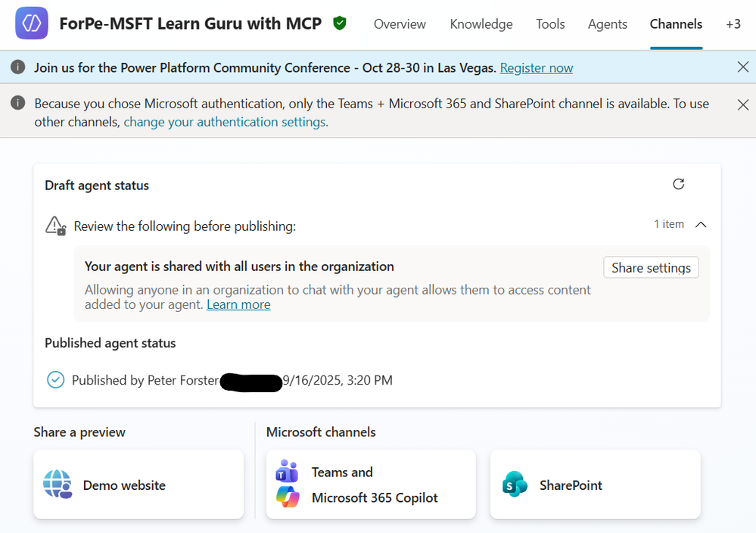Open the Overview tab
This screenshot has height=533, width=756.
click(400, 24)
